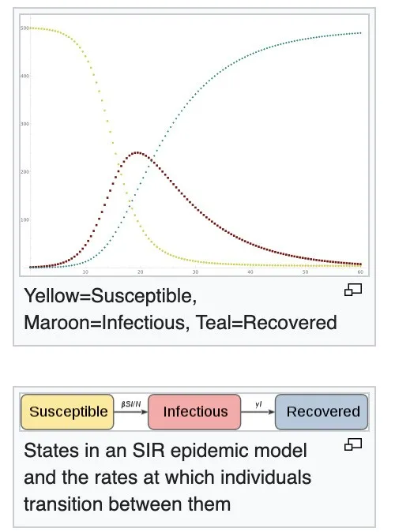Click the peak of the maroon Infectious curve
The image size is (395, 532).
click(137, 152)
